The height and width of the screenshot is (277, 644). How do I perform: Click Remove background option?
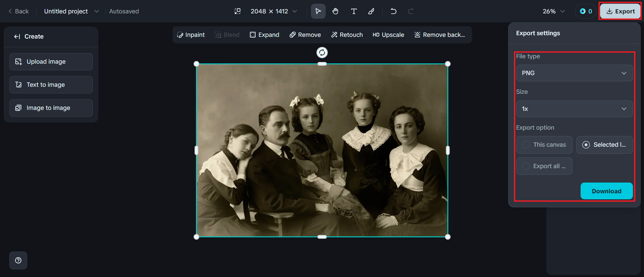pyautogui.click(x=440, y=35)
